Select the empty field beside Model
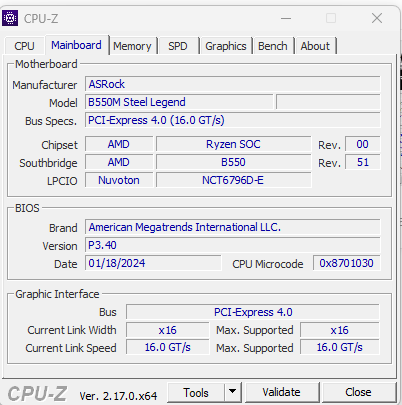Screen dimensions: 402x405 [x=328, y=102]
